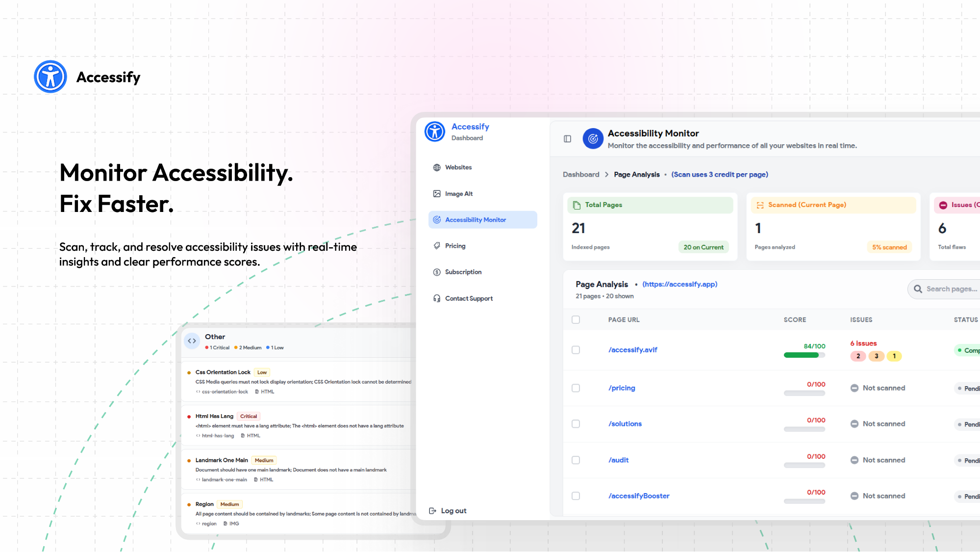Click the red badge showing 2 critical issues
Screen dimensions: 980x552
coord(858,356)
